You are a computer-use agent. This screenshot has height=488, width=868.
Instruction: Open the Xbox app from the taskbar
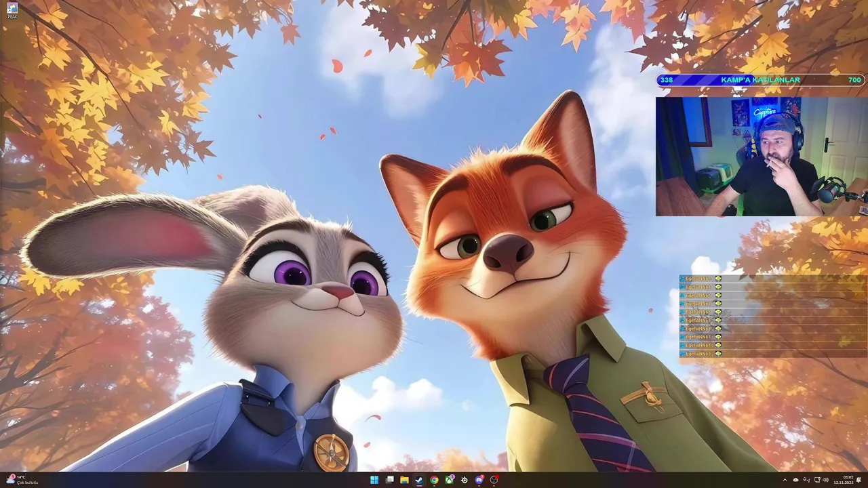pos(449,480)
